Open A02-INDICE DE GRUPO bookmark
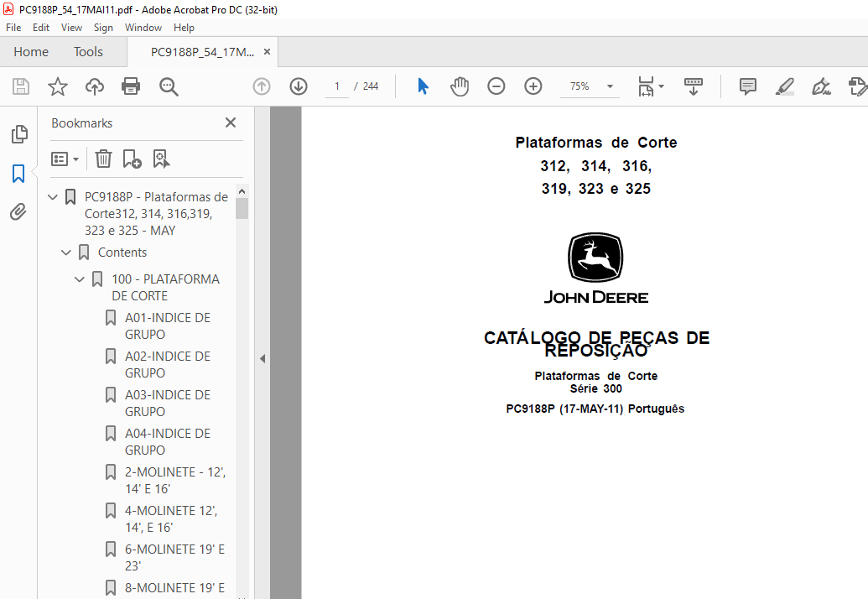 (167, 365)
